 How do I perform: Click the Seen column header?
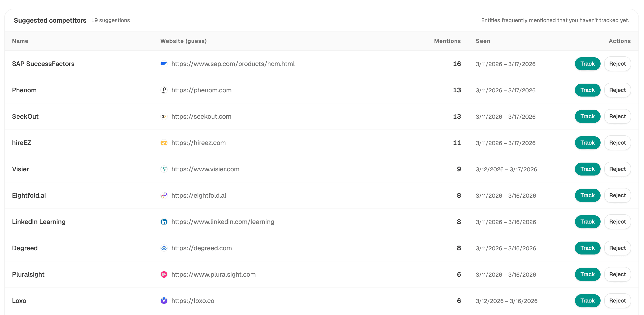pos(483,41)
